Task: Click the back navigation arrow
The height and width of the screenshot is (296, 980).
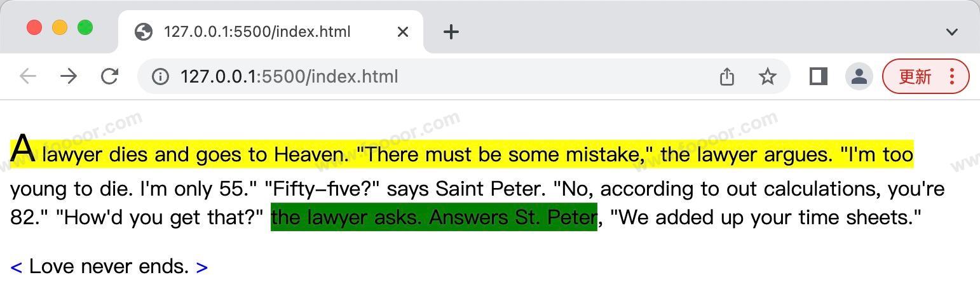Action: pyautogui.click(x=28, y=77)
